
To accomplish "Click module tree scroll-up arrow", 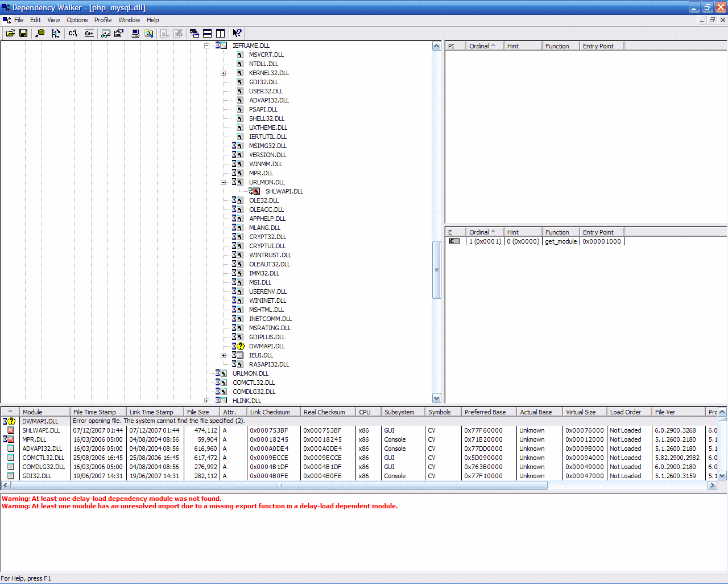I will [437, 46].
